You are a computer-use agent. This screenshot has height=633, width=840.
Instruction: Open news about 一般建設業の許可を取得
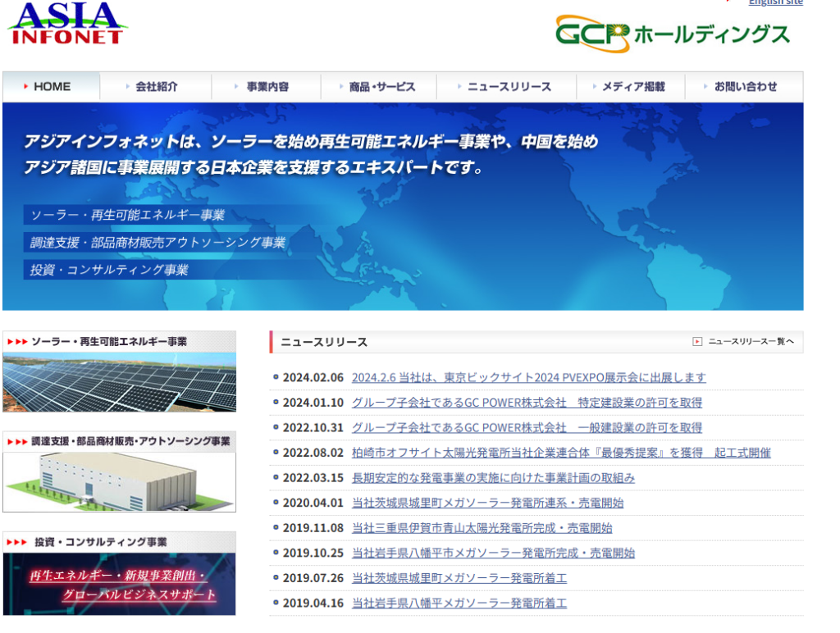point(527,427)
